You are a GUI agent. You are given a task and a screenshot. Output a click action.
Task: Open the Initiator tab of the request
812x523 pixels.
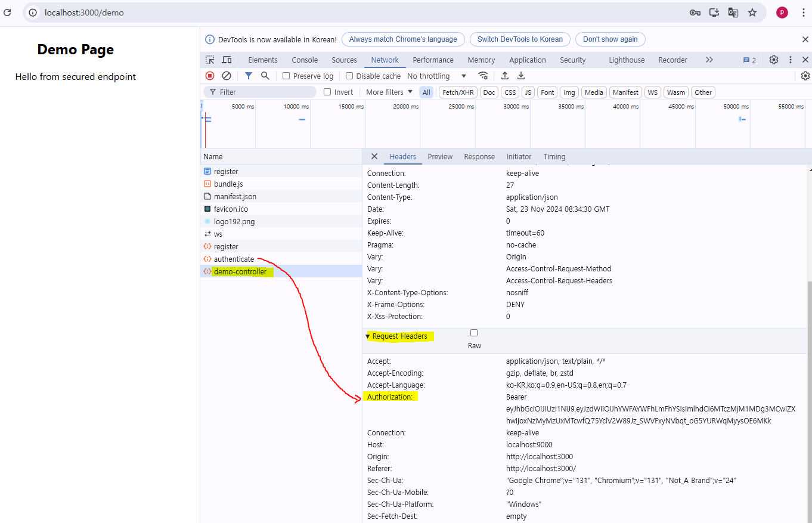pos(519,156)
